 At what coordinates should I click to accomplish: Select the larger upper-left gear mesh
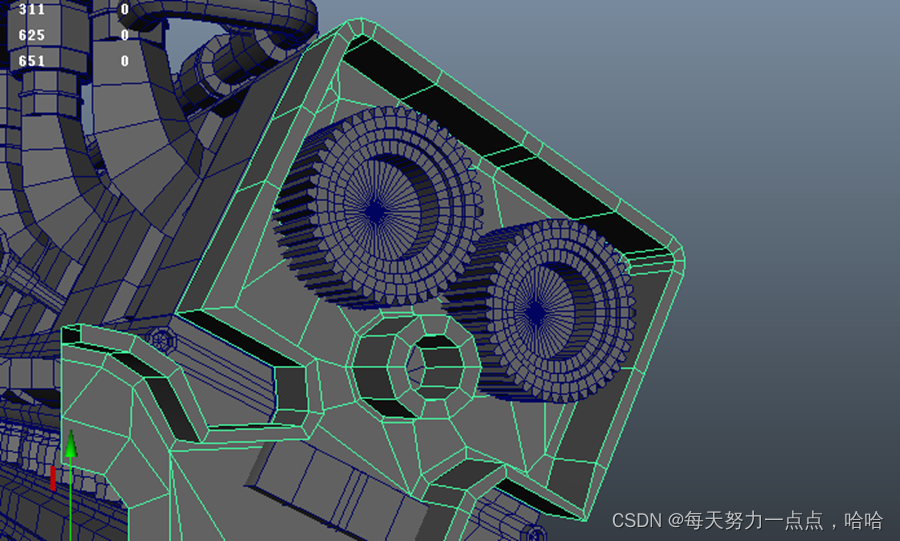[x=378, y=208]
